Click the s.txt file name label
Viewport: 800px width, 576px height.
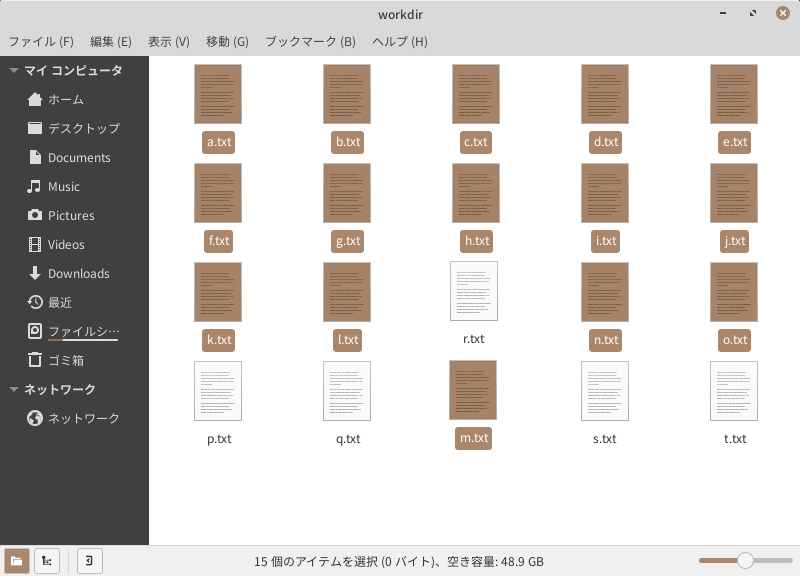click(x=605, y=439)
